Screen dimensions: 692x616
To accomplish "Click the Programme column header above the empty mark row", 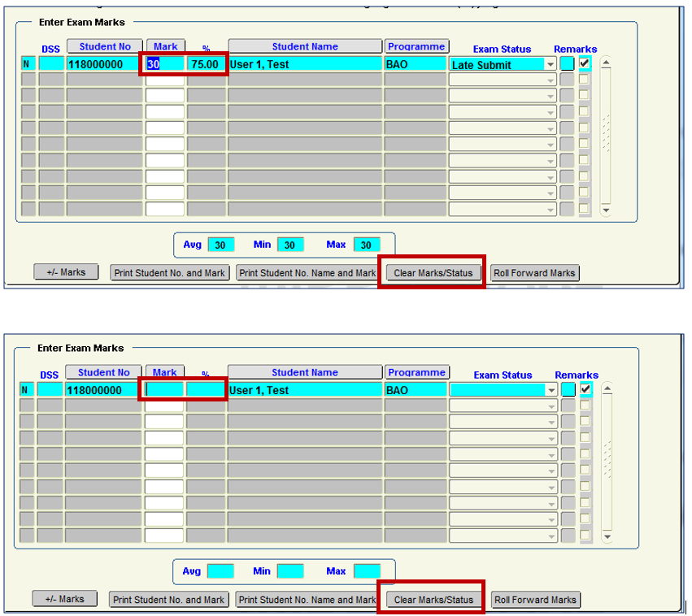I will pyautogui.click(x=416, y=372).
